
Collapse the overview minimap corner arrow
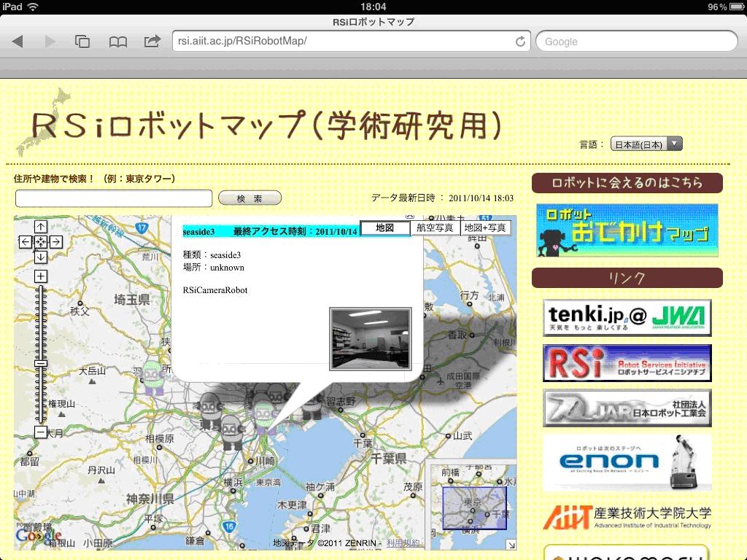(511, 545)
